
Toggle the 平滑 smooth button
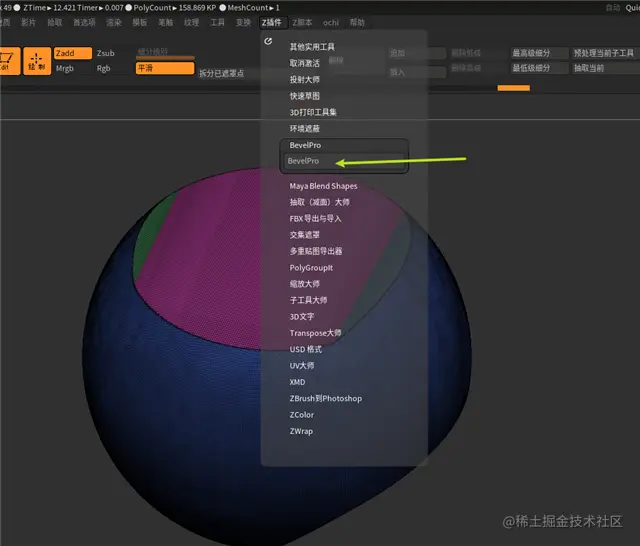coord(165,68)
